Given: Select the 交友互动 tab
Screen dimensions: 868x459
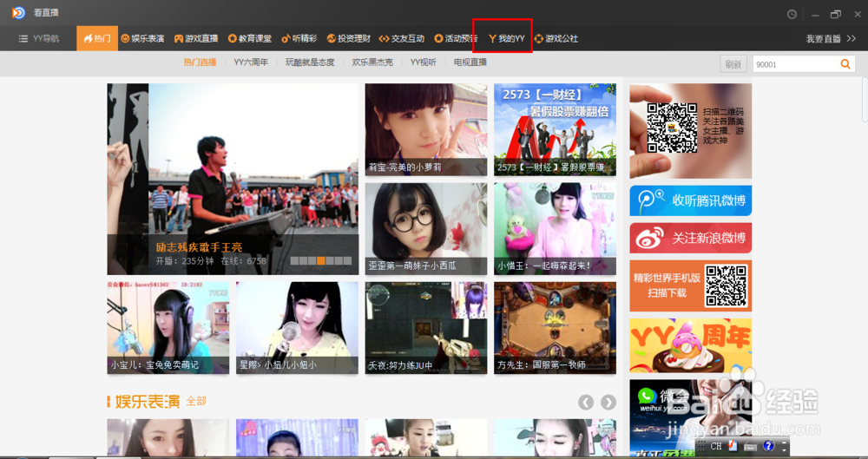Looking at the screenshot, I should pos(402,39).
